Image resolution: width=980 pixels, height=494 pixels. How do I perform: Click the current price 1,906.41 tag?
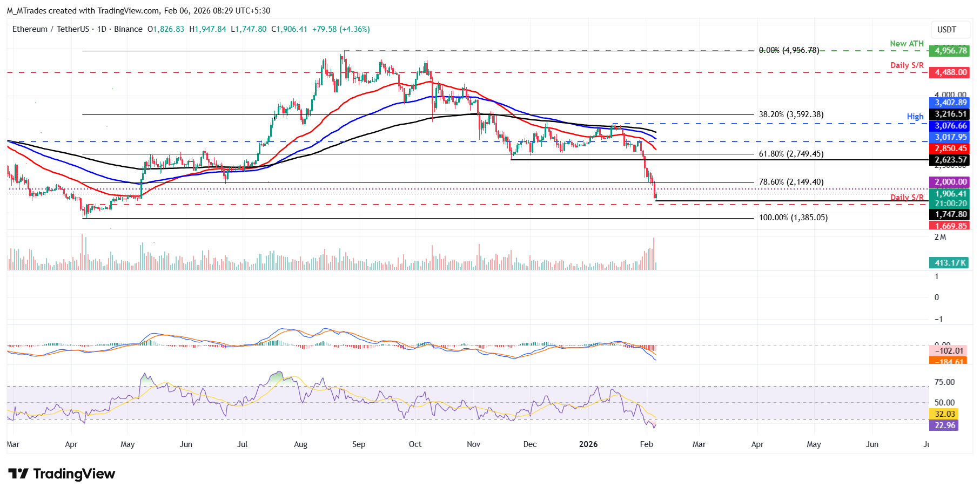tap(950, 194)
